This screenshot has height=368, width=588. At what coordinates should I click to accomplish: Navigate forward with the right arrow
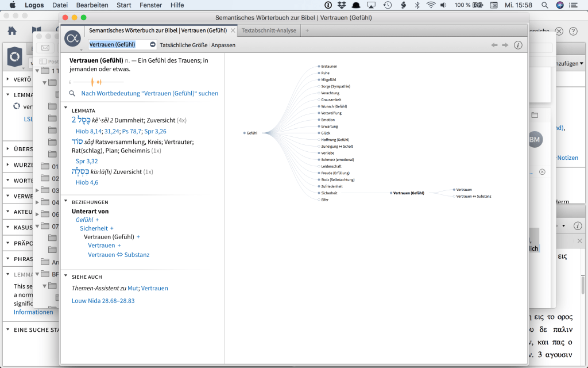click(505, 45)
